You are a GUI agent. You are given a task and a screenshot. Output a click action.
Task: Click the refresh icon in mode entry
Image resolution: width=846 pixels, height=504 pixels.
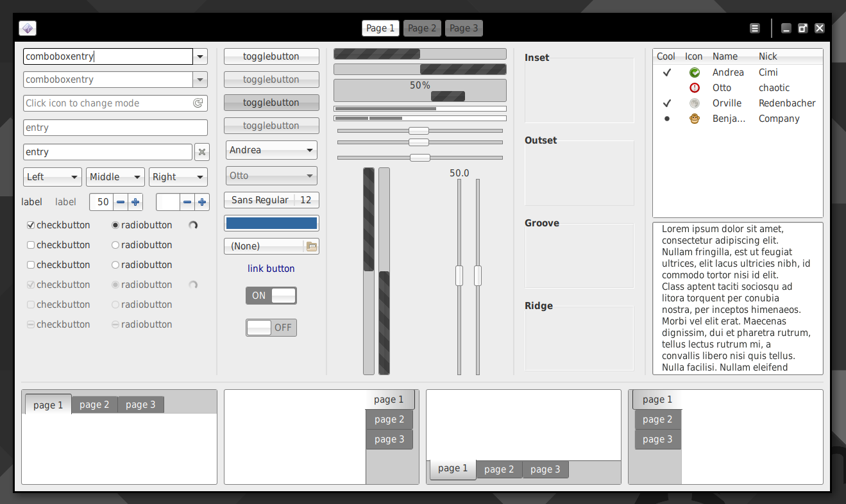pyautogui.click(x=198, y=103)
